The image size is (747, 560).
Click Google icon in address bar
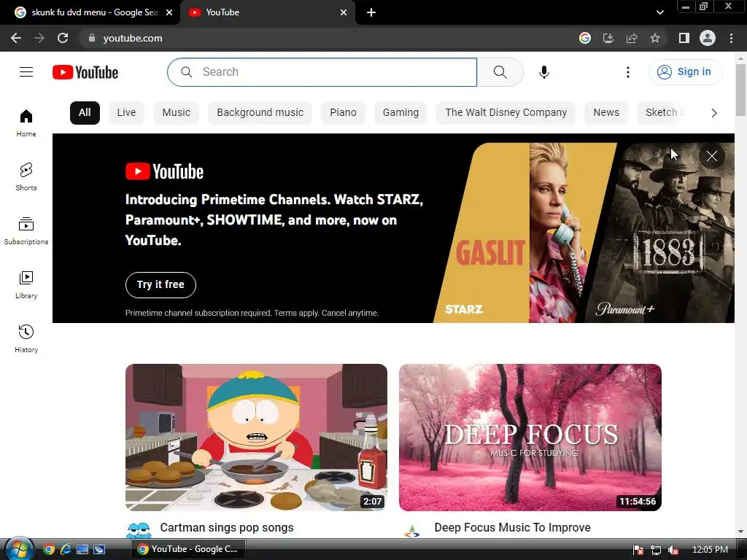tap(585, 38)
